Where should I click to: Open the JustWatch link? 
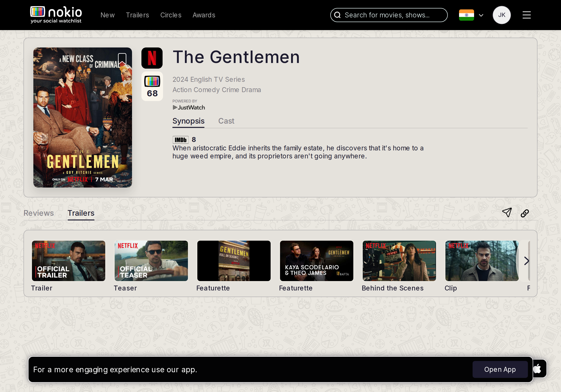click(189, 108)
